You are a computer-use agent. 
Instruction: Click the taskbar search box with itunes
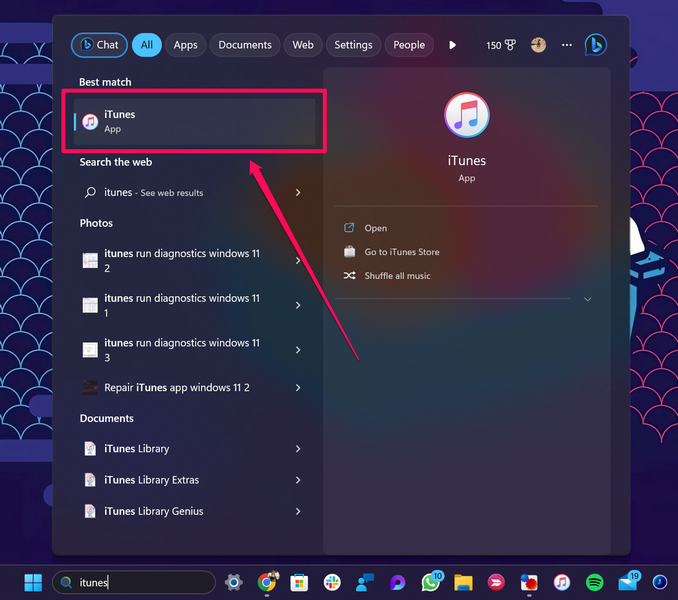(135, 582)
